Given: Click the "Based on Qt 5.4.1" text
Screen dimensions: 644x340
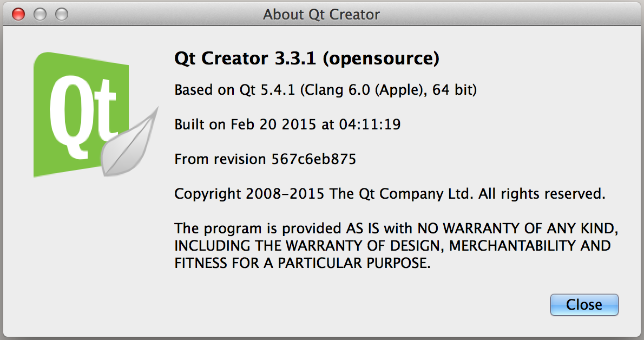Looking at the screenshot, I should [x=234, y=90].
